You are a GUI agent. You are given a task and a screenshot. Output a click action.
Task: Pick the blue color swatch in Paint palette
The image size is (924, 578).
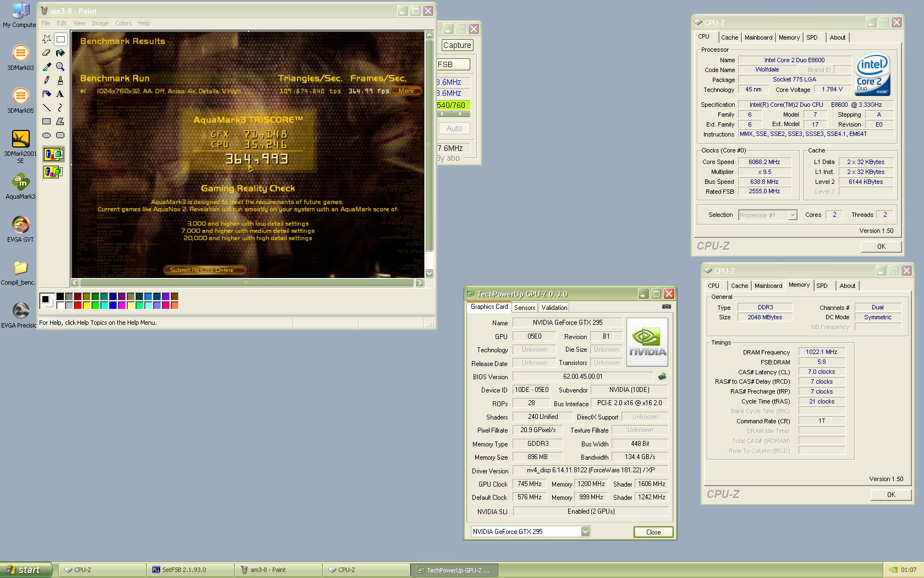point(113,305)
